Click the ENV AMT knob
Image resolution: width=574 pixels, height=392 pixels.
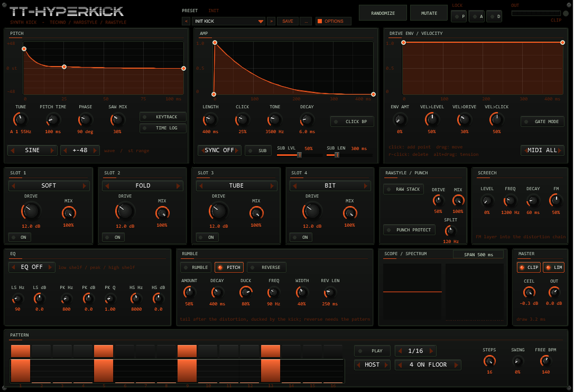400,119
